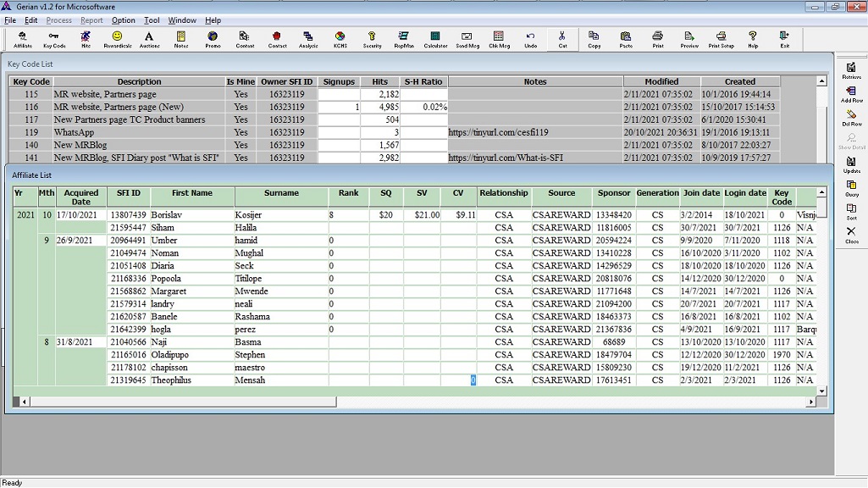Click the Surname column header
This screenshot has width=868, height=488.
pyautogui.click(x=281, y=193)
